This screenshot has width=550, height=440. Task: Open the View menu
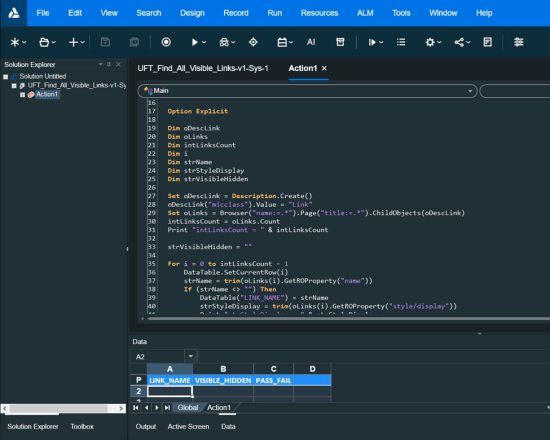point(109,13)
